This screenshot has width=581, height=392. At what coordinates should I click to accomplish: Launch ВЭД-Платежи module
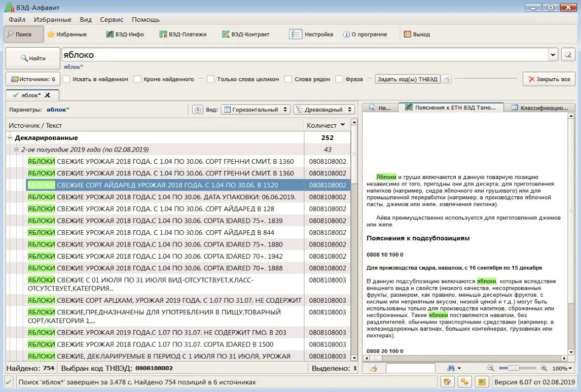183,34
